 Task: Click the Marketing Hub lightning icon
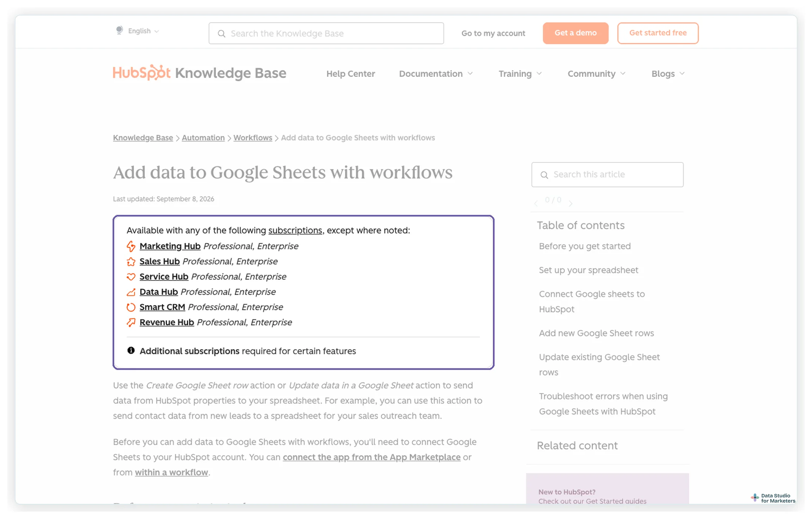(131, 246)
